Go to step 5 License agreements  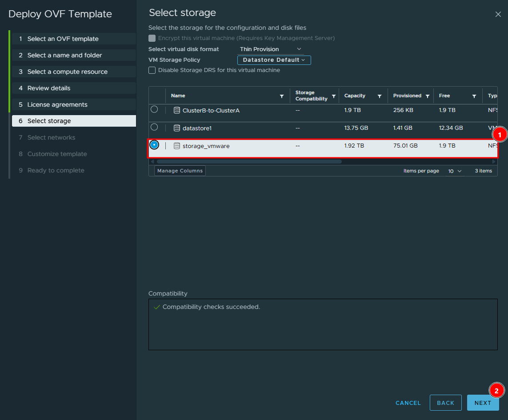pyautogui.click(x=74, y=105)
